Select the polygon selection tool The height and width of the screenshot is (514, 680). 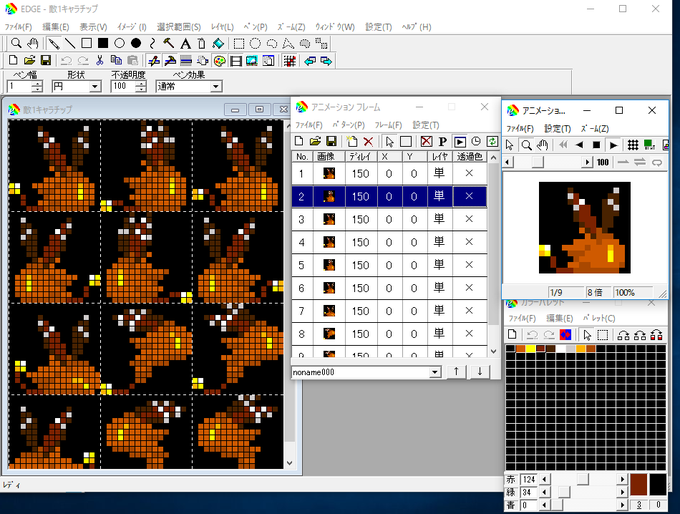pyautogui.click(x=288, y=43)
